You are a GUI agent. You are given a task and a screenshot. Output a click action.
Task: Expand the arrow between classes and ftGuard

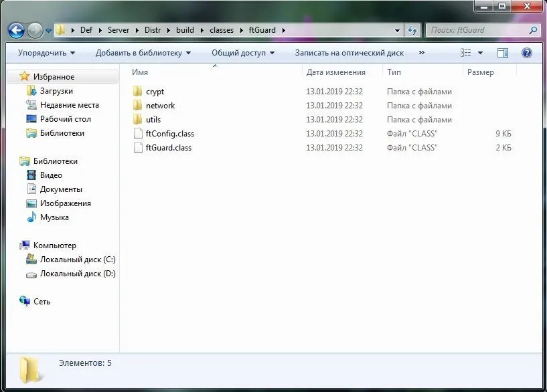pyautogui.click(x=242, y=31)
